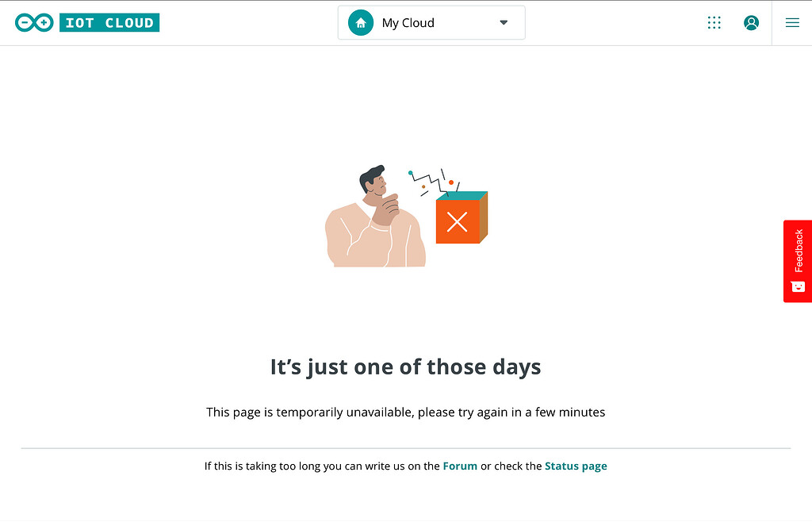Viewport: 812px width, 522px height.
Task: Click the zigzag spark lines above the cube
Action: click(x=432, y=182)
